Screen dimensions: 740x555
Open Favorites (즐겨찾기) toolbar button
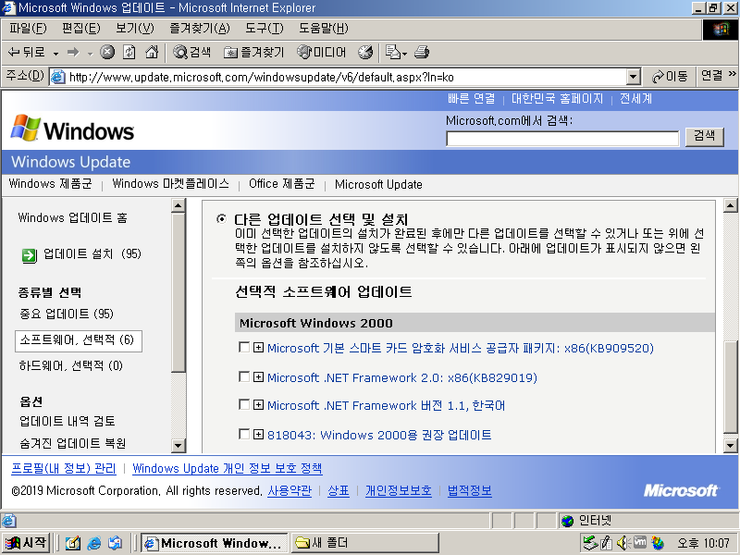click(254, 52)
